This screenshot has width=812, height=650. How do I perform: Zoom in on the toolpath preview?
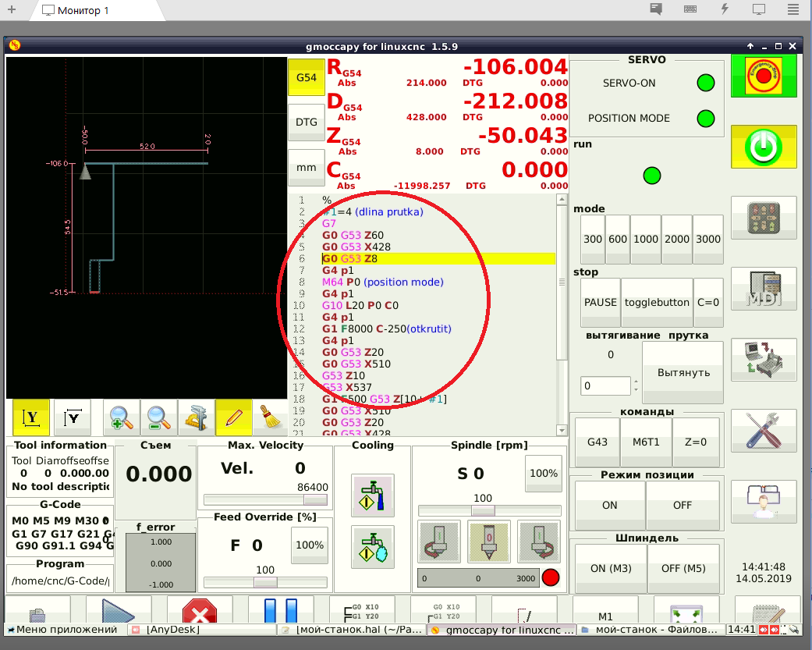(122, 419)
